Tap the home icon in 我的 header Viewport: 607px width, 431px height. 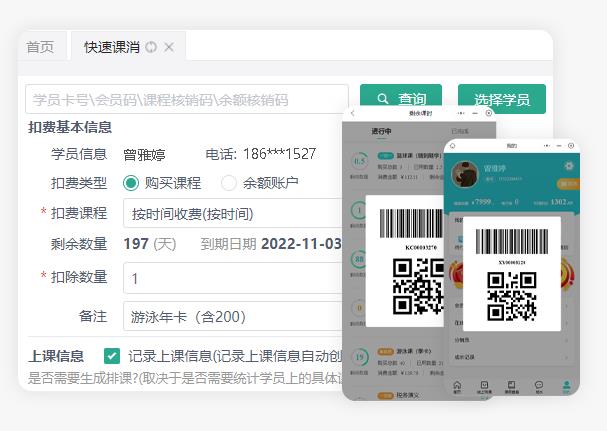[x=452, y=146]
